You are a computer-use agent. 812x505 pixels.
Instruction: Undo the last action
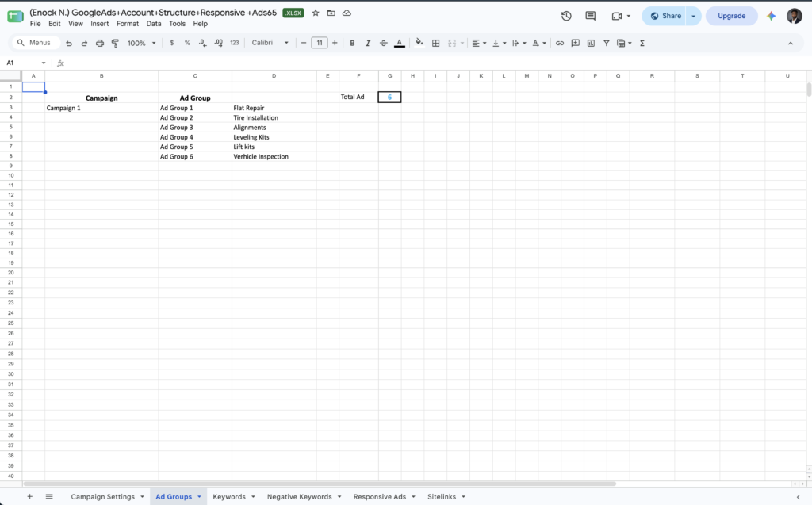click(69, 44)
